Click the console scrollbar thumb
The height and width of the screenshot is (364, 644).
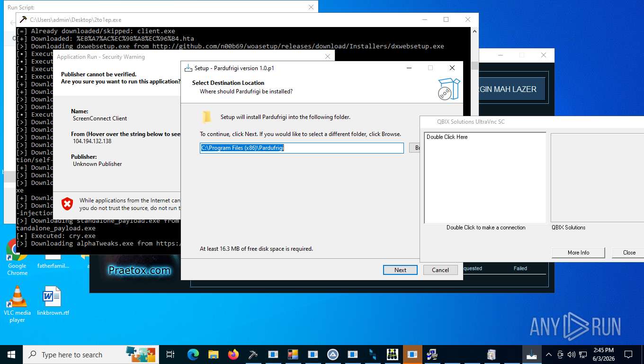(x=474, y=65)
